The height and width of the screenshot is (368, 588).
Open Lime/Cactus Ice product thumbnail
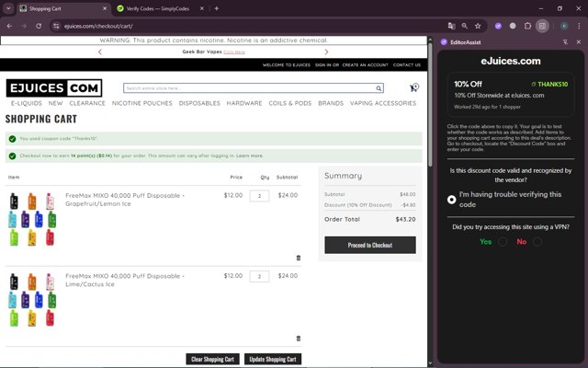32,300
